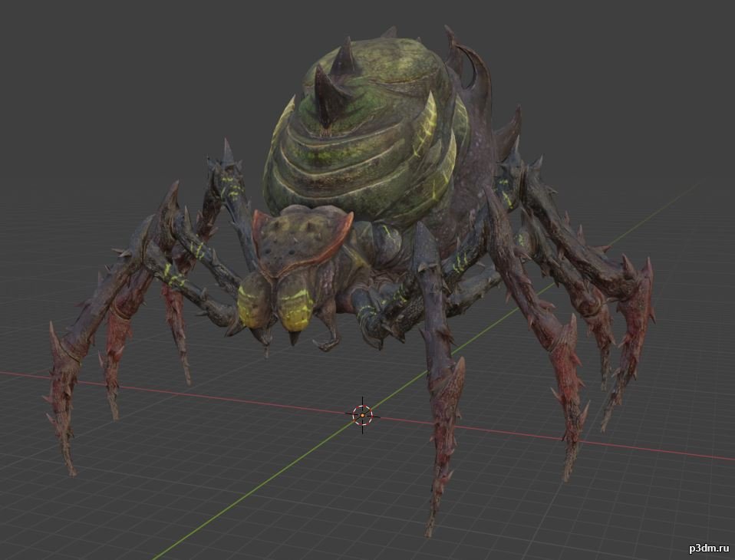This screenshot has height=560, width=735.
Task: Click the glowing marking on the upper-left leg joint
Action: (231, 187)
